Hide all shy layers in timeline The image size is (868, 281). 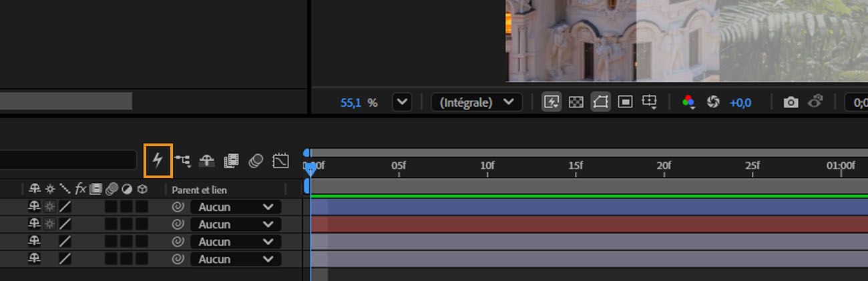[x=207, y=160]
